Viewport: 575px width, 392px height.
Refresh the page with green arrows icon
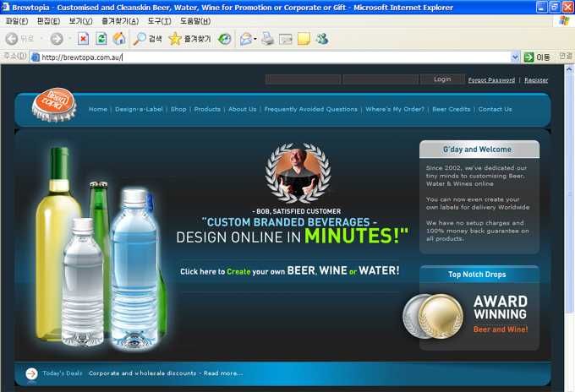click(x=101, y=39)
